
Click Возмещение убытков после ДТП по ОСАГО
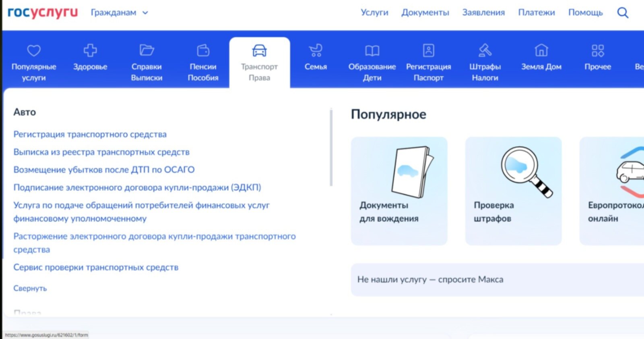[104, 170]
